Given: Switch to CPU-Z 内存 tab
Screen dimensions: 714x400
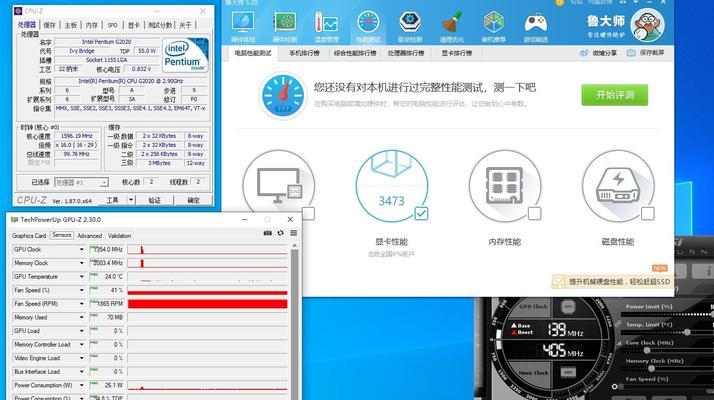Looking at the screenshot, I should (92, 25).
